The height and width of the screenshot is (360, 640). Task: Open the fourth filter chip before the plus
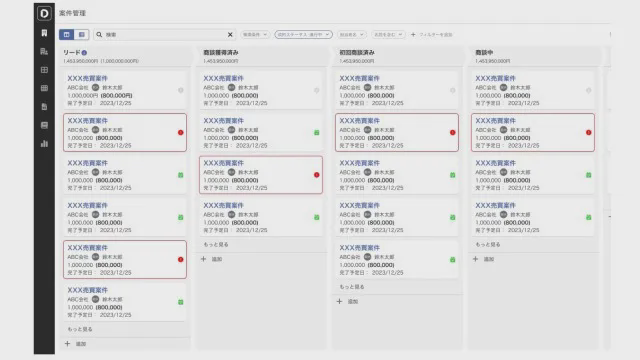click(x=388, y=35)
